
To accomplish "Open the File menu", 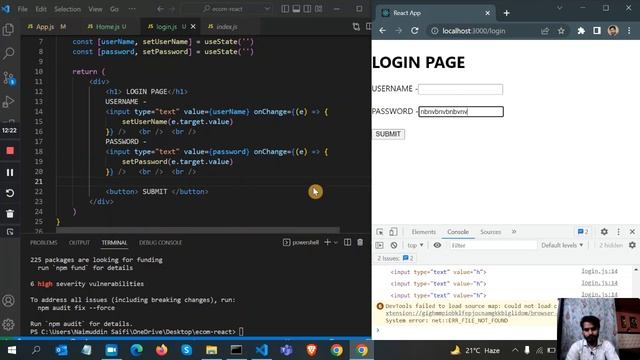I will point(22,9).
